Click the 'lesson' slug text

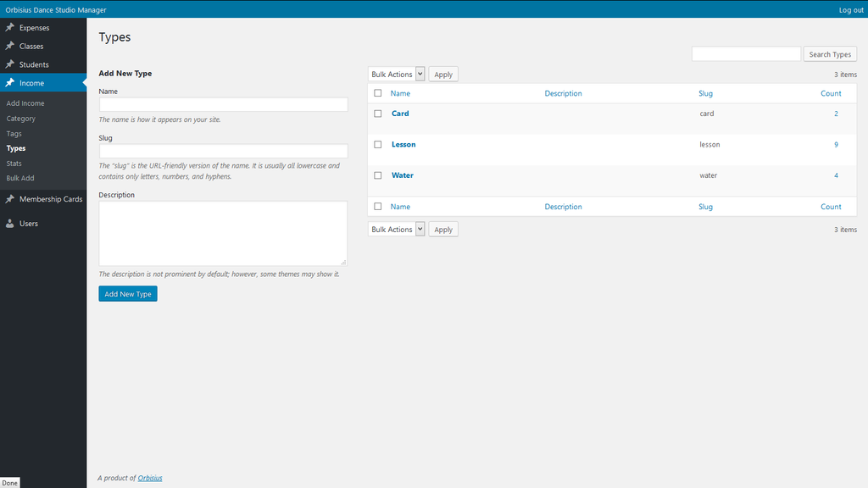(x=709, y=144)
